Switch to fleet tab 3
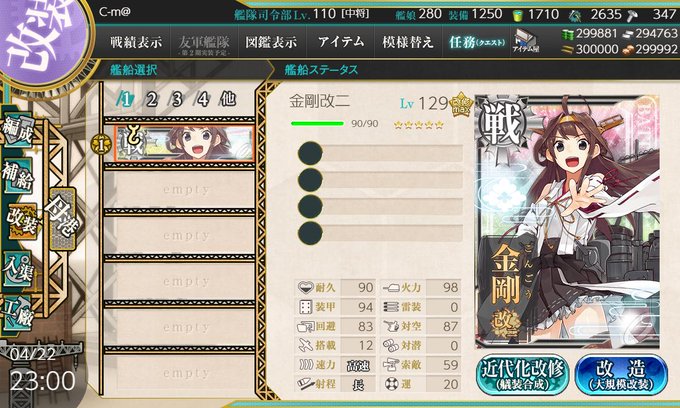Viewport: 680px width, 408px height. pyautogui.click(x=177, y=100)
